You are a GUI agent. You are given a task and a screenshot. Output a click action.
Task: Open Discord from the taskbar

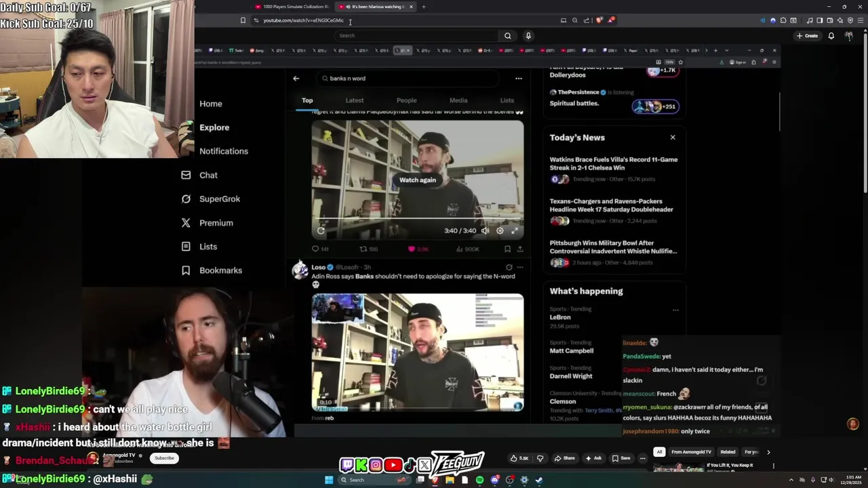495,480
